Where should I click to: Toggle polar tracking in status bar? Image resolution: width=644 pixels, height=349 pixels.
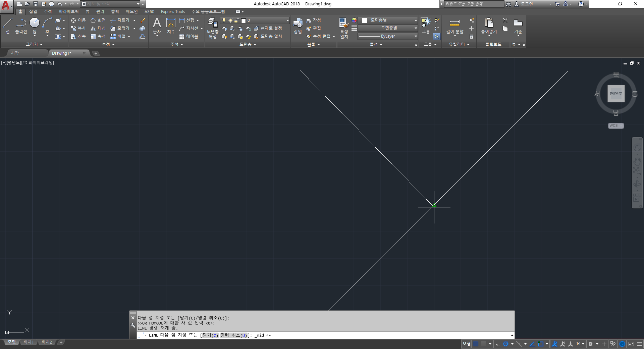tap(506, 344)
